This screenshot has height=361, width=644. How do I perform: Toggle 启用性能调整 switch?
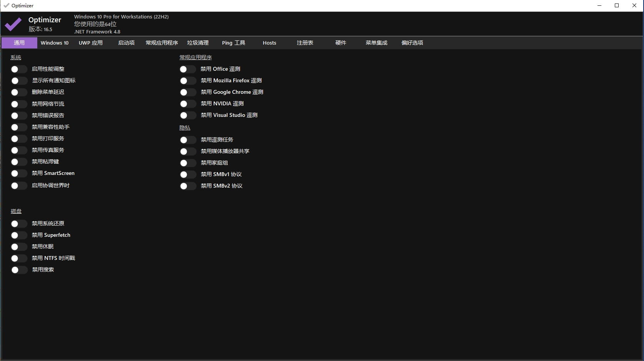click(x=18, y=69)
